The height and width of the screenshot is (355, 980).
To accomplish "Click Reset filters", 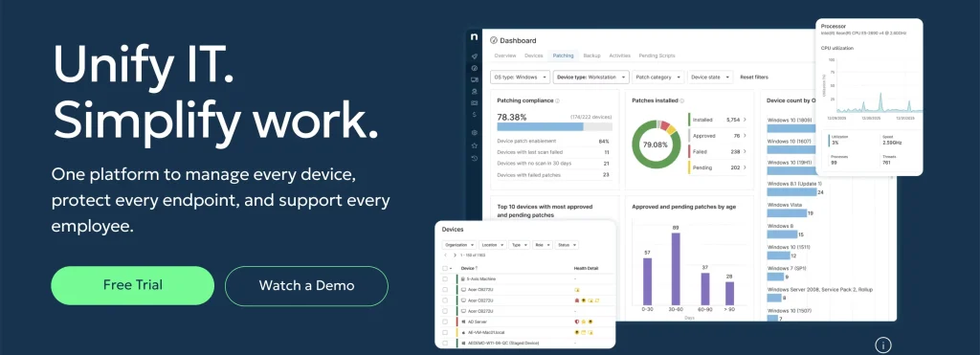I will pyautogui.click(x=754, y=77).
